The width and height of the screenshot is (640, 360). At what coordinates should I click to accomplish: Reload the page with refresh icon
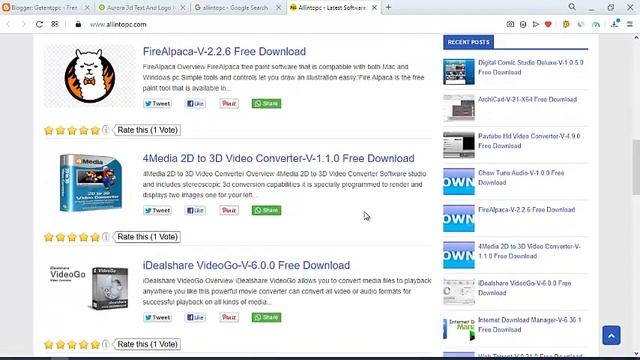(39, 24)
